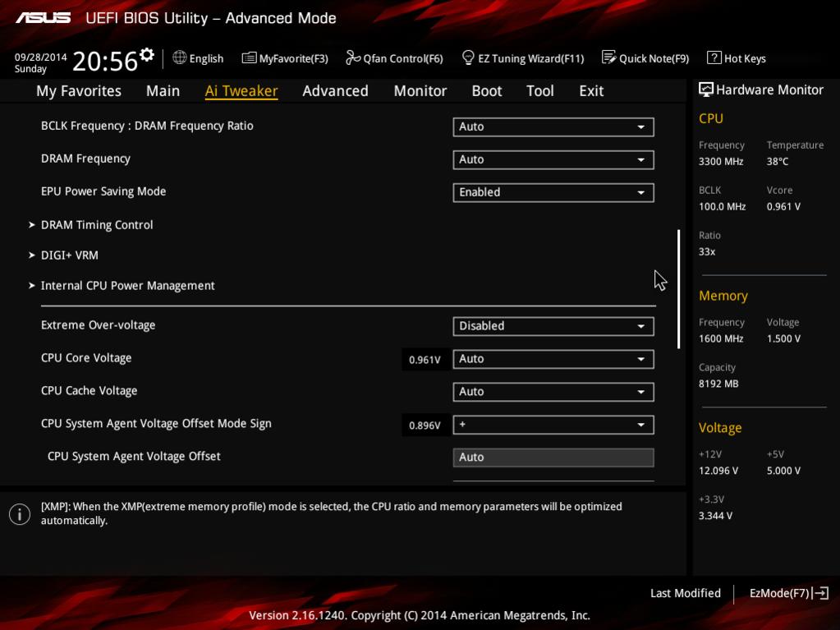840x630 pixels.
Task: Click +12V reading 12.096 V
Action: 718,471
